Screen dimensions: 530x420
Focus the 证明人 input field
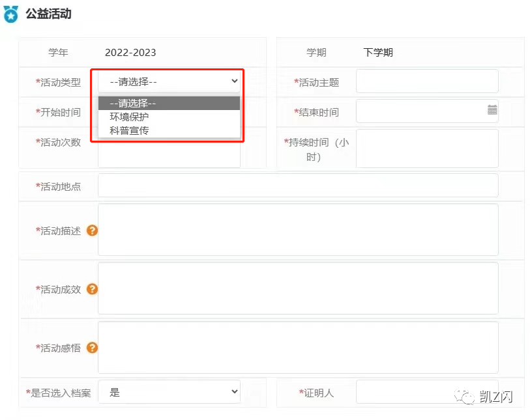(x=404, y=392)
